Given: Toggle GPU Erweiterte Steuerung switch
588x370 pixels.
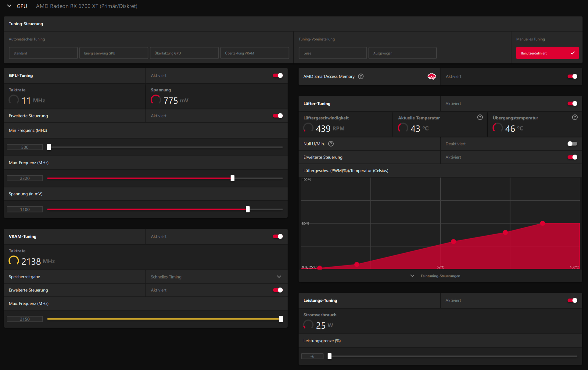Looking at the screenshot, I should point(278,116).
